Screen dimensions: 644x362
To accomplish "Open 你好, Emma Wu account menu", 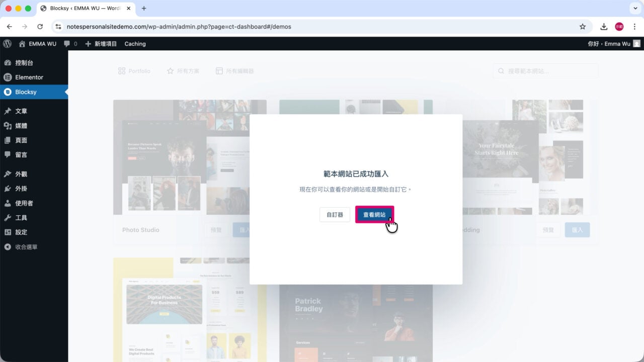I will pos(614,44).
